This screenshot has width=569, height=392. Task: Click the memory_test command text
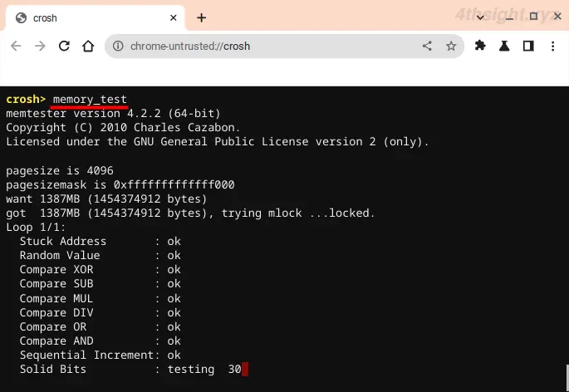90,99
